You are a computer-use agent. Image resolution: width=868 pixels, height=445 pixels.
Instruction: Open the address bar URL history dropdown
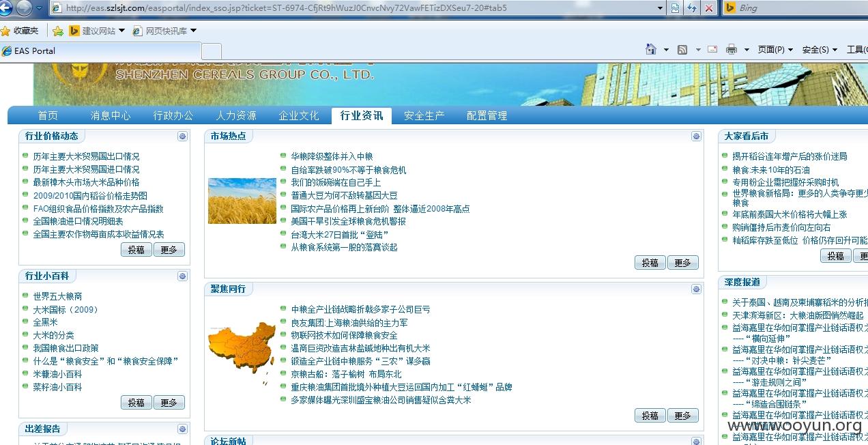[x=660, y=8]
